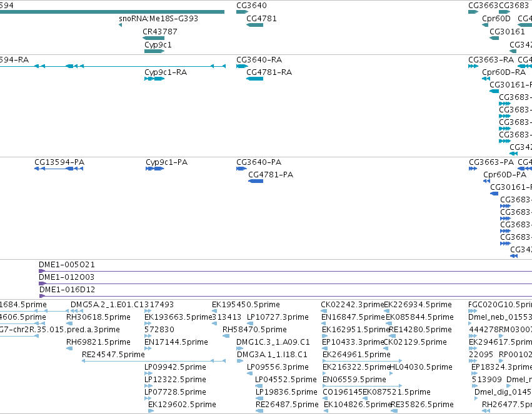Click protein CG13594-PA label
The image size is (532, 414).
click(59, 162)
